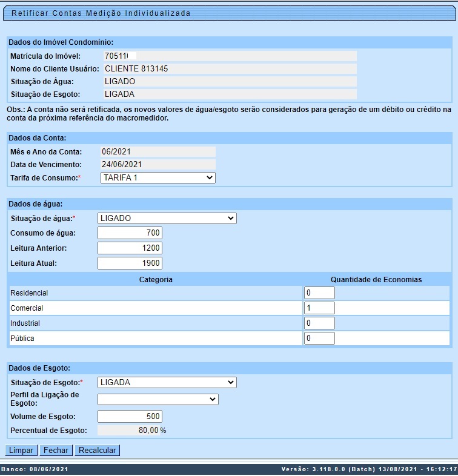Click the Quantidade de Economias column header
458x476 pixels.
point(376,280)
